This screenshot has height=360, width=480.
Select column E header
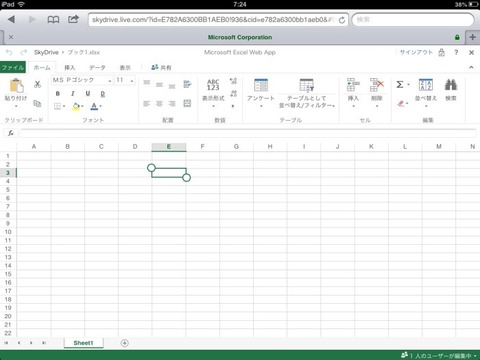pyautogui.click(x=169, y=147)
